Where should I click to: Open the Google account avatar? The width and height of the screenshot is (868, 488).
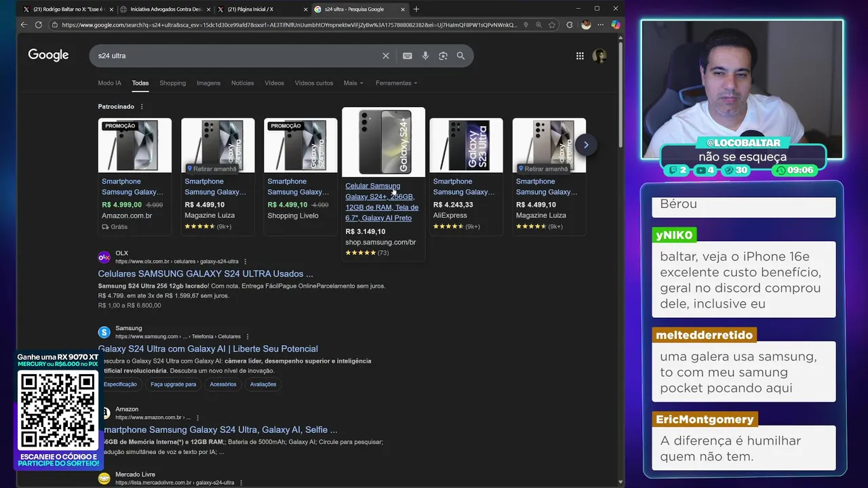coord(599,56)
